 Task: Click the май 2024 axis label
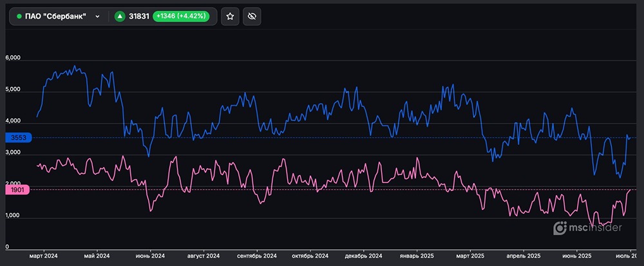pos(97,256)
